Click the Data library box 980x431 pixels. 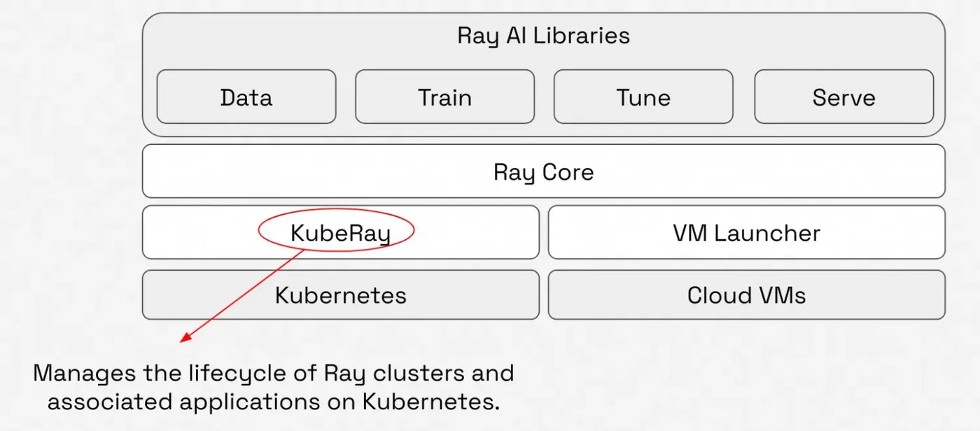246,97
